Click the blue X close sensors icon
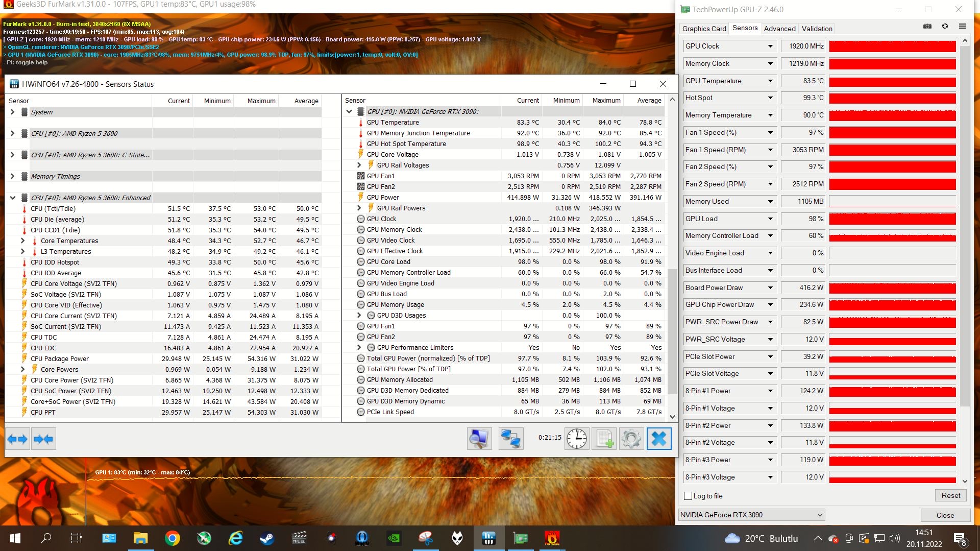Screen dimensions: 980x551 click(659, 439)
